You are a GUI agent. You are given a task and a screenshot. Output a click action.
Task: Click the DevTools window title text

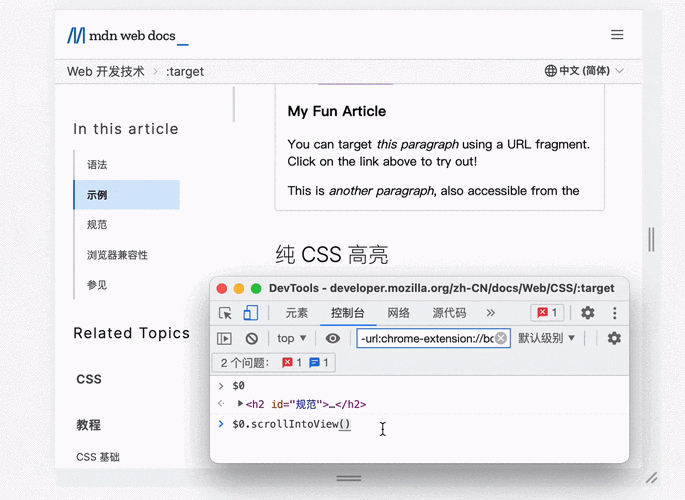tap(442, 288)
